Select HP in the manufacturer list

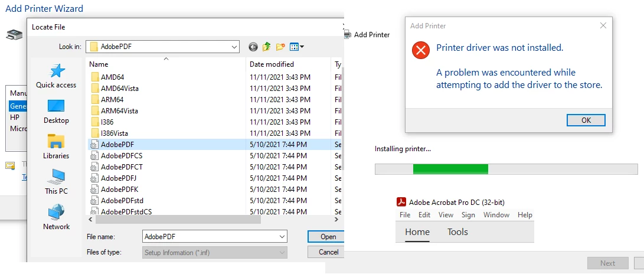(x=15, y=117)
